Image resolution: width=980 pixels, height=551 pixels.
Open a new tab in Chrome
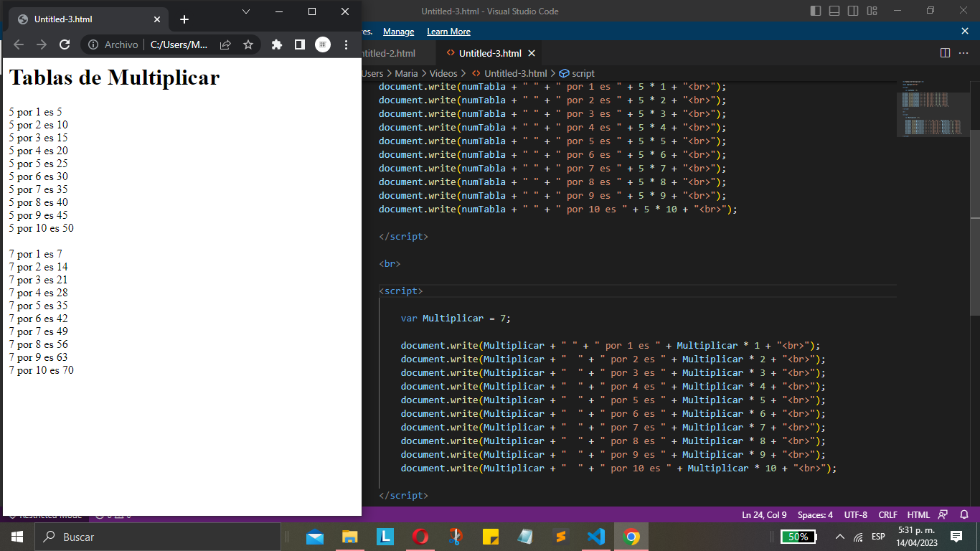[184, 19]
